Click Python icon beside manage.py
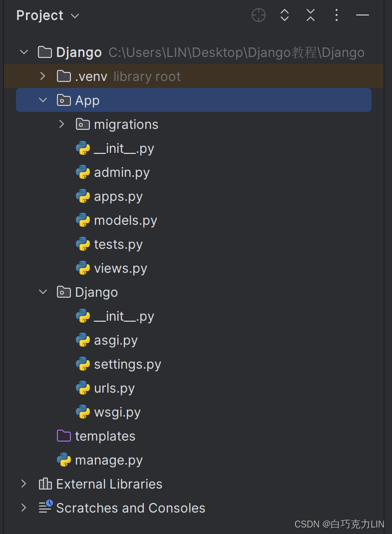This screenshot has width=392, height=534. coord(64,460)
